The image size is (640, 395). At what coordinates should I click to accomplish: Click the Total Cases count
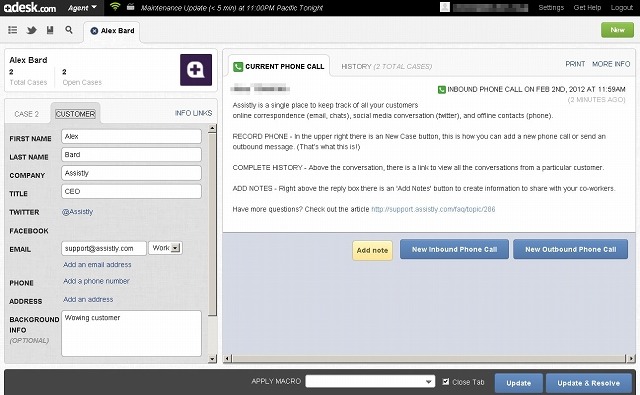point(11,72)
